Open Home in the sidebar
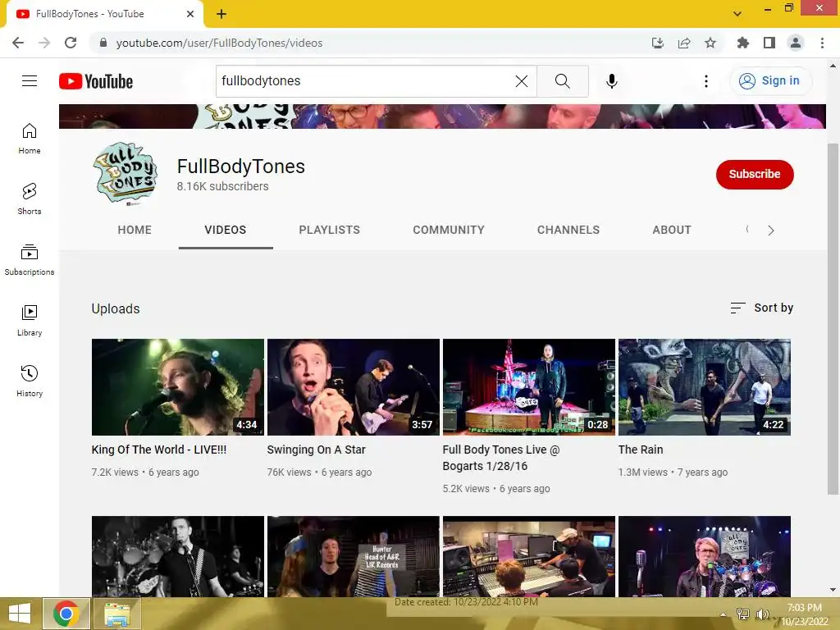840x630 pixels. pyautogui.click(x=30, y=139)
